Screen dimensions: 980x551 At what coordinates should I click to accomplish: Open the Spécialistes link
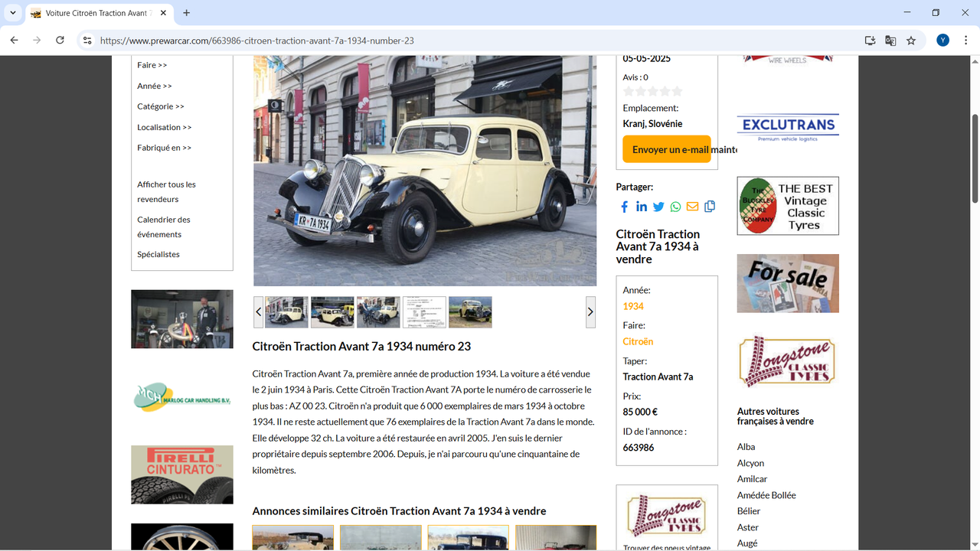click(158, 254)
